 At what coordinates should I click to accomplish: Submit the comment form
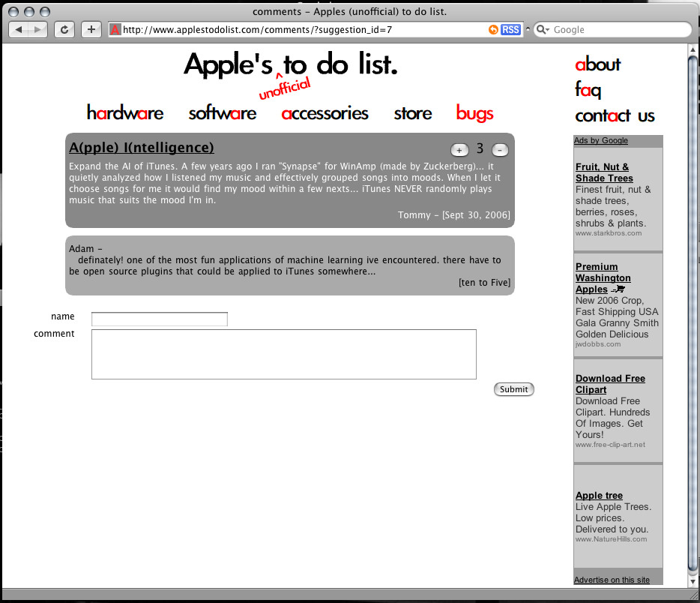coord(514,389)
